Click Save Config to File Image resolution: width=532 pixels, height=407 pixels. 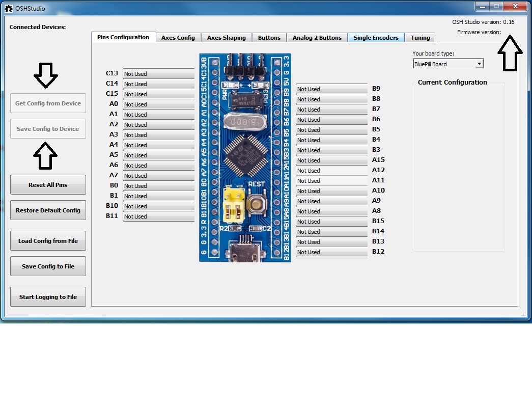[x=48, y=266]
